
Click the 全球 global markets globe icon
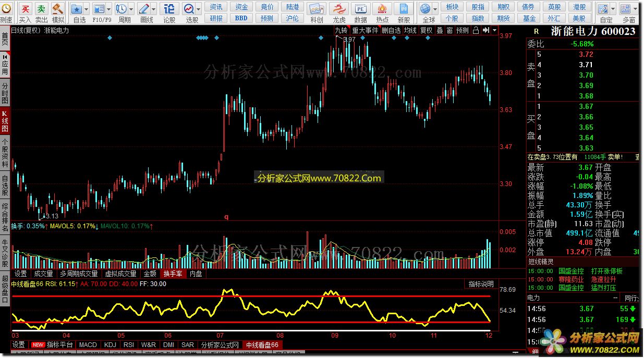[x=426, y=9]
